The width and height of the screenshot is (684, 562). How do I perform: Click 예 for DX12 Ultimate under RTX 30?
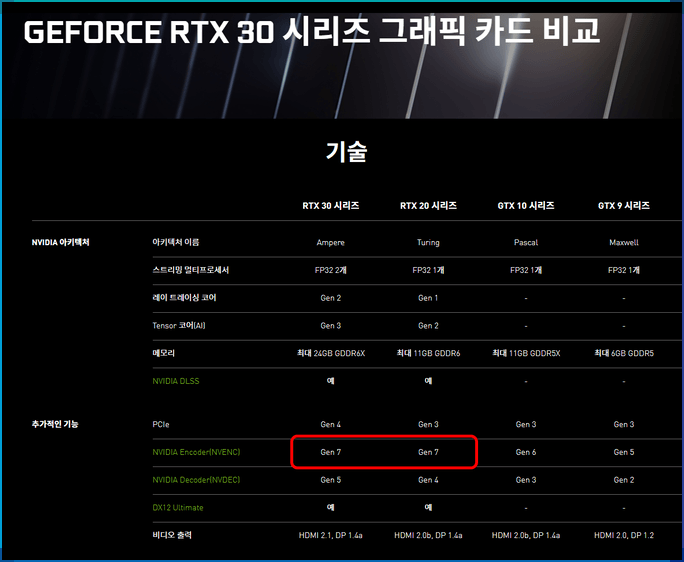click(x=331, y=507)
